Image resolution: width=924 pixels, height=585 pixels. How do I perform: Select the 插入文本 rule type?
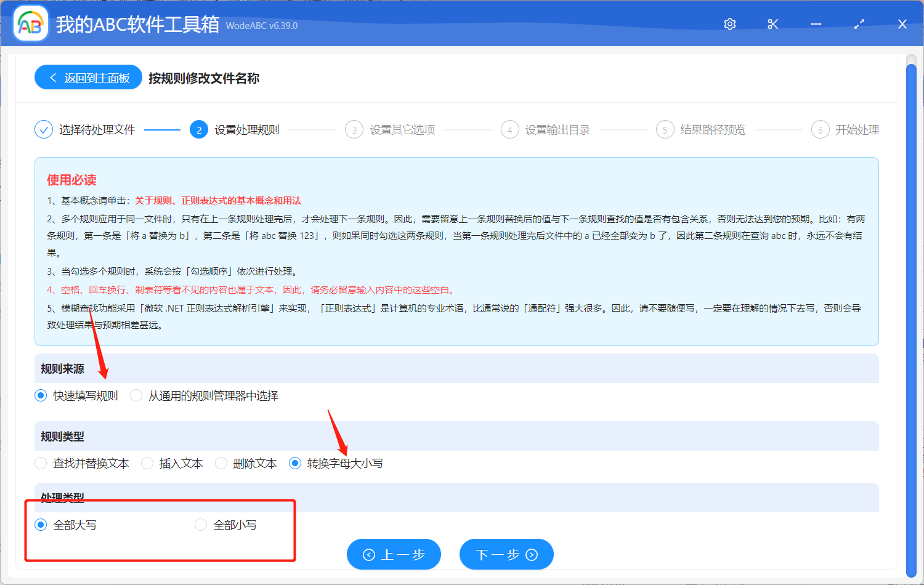pos(147,463)
